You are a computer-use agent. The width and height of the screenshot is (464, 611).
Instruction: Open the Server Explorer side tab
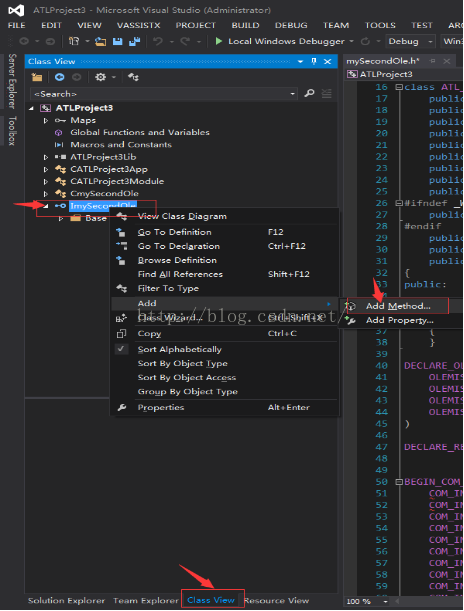tap(12, 81)
